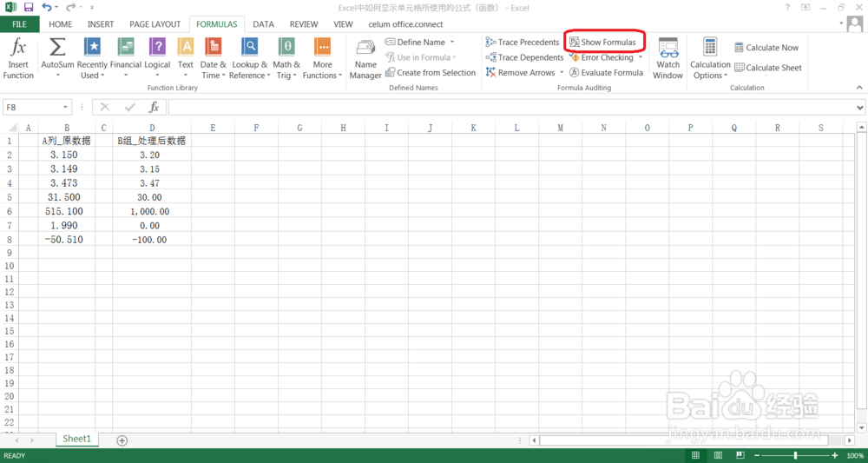Click the horizontal scrollbar right arrow
Image resolution: width=868 pixels, height=463 pixels.
point(849,440)
